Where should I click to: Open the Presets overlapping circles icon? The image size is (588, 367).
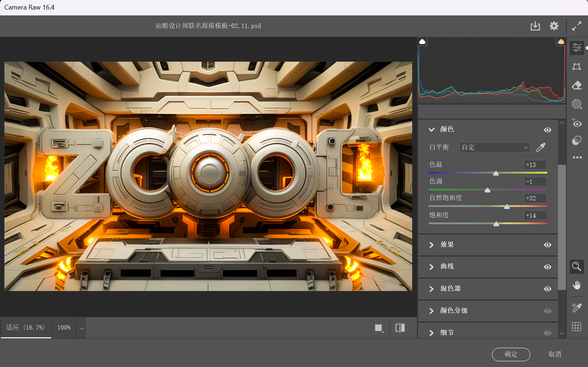[577, 141]
